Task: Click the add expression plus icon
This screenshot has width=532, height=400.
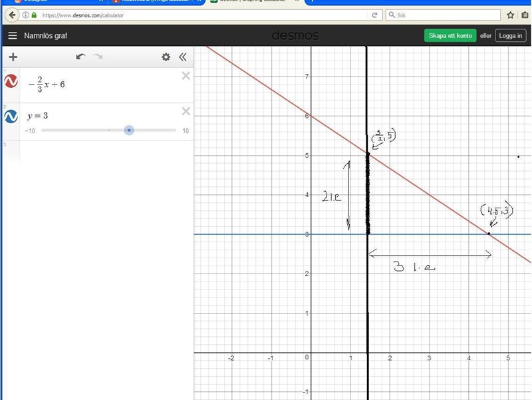Action: [13, 57]
